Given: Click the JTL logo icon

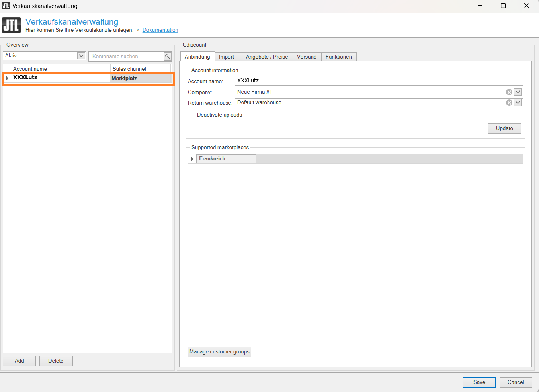Looking at the screenshot, I should pos(11,25).
